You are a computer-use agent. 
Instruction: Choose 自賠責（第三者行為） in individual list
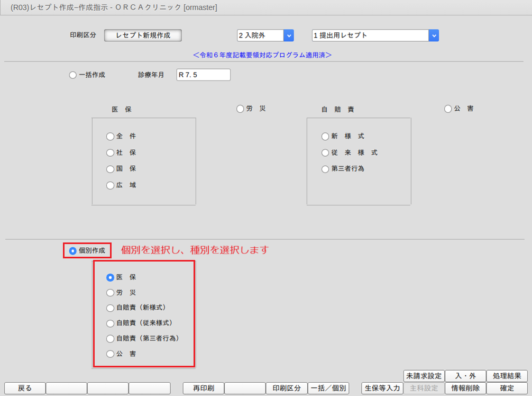[110, 338]
